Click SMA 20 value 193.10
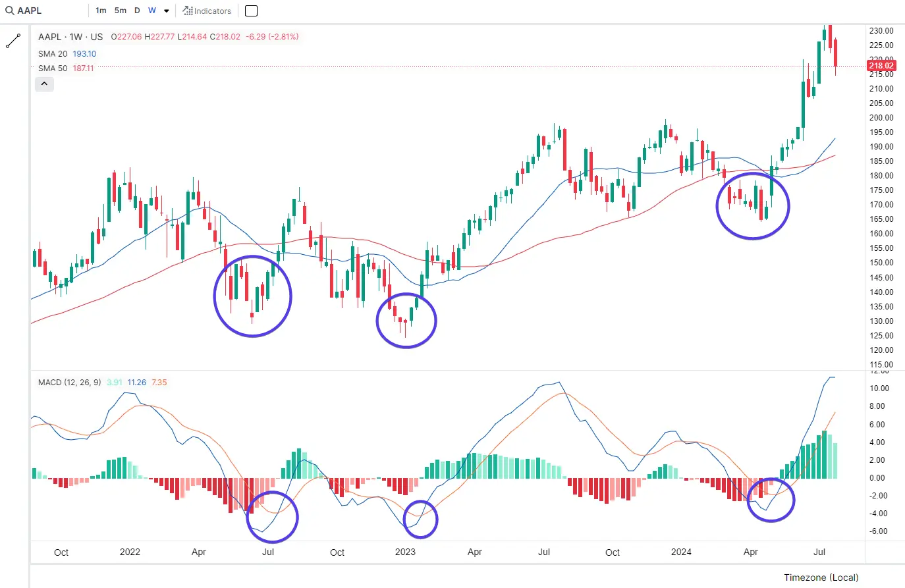905x588 pixels. 84,54
